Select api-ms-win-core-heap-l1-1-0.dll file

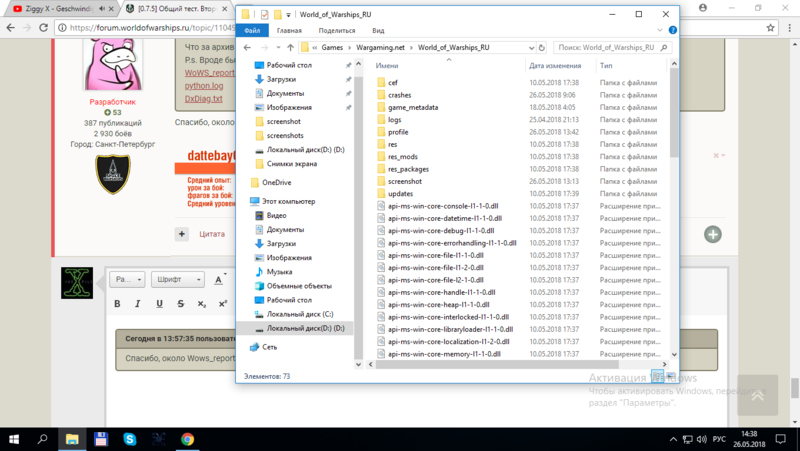click(438, 305)
